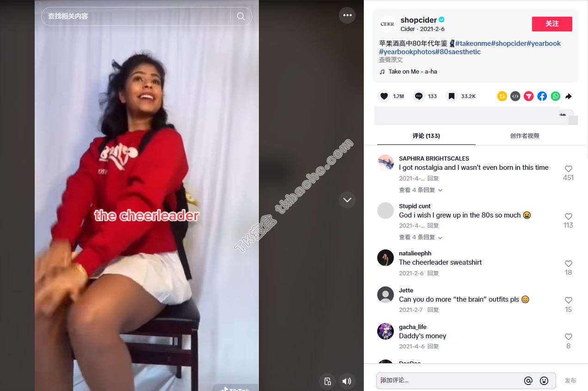
Task: Open comments via speech bubble icon
Action: click(x=419, y=96)
